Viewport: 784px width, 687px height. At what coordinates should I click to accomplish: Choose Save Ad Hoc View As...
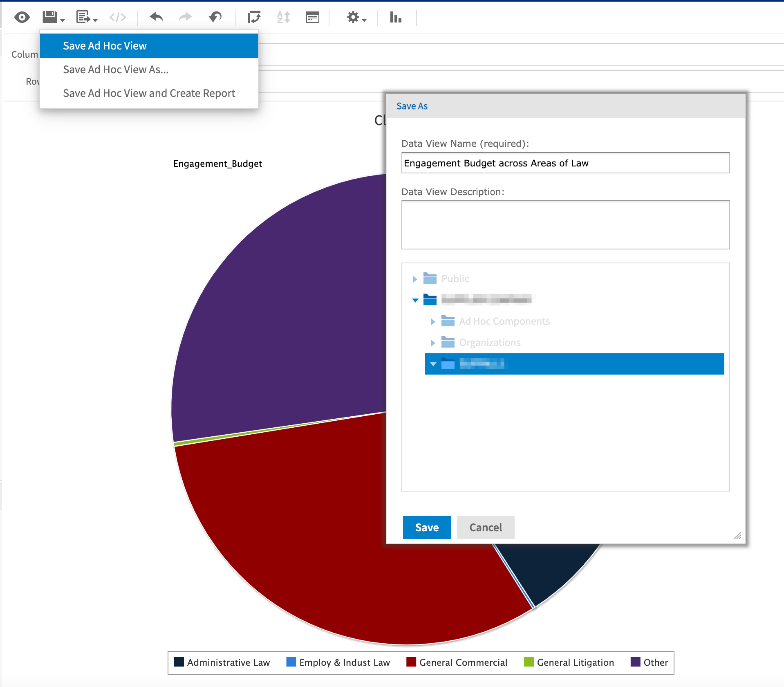[116, 70]
